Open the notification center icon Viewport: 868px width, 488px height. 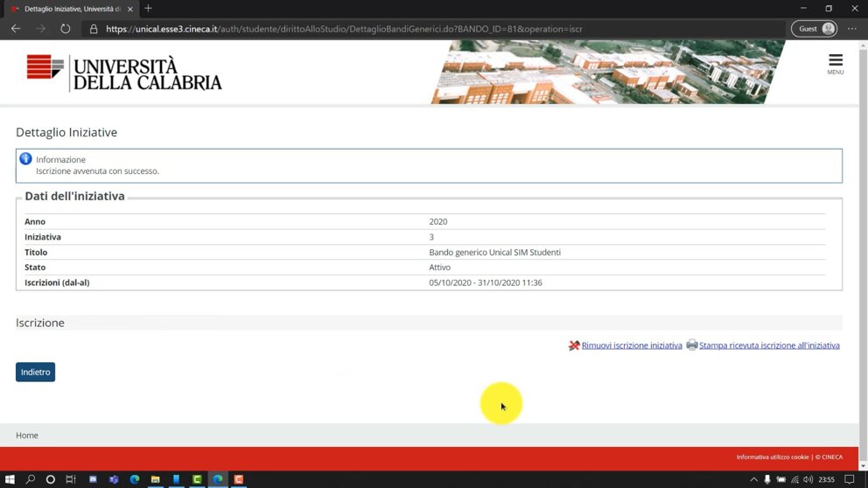click(x=849, y=479)
